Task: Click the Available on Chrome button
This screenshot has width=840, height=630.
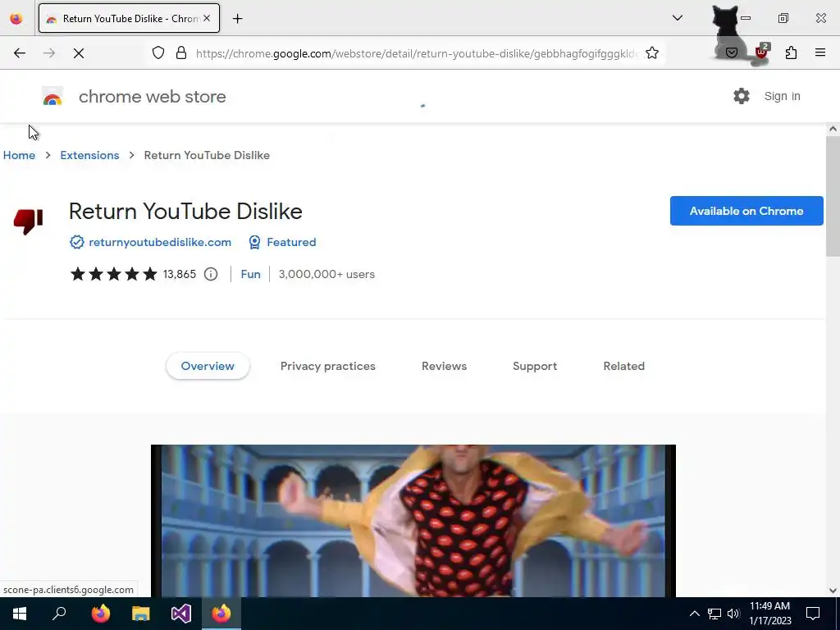Action: click(x=746, y=211)
